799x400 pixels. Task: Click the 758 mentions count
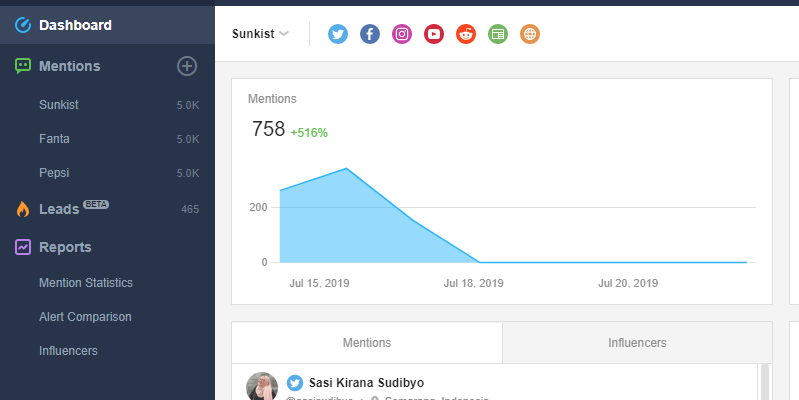point(269,129)
